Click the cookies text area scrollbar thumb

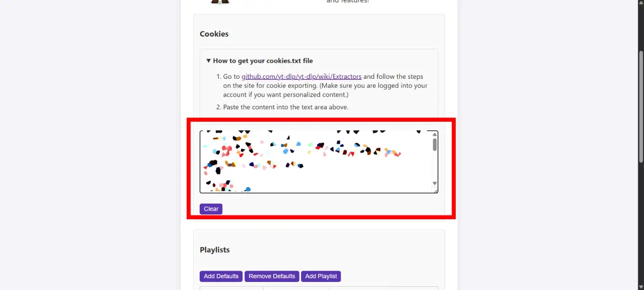coord(435,145)
